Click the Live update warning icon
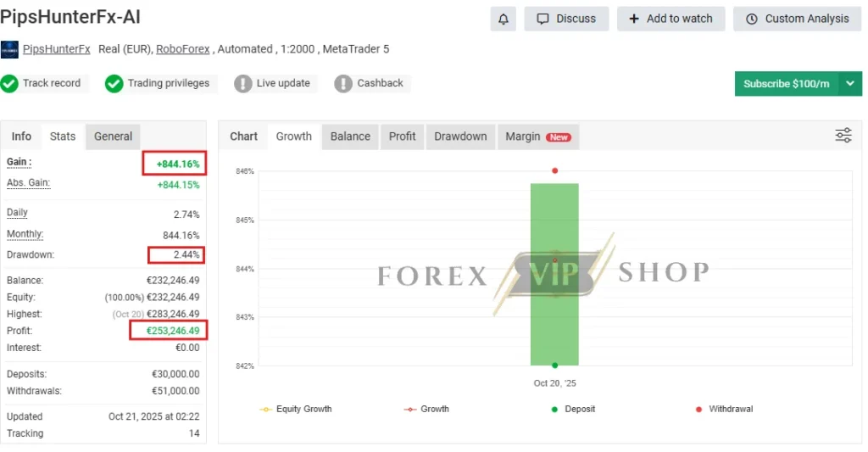Image resolution: width=868 pixels, height=452 pixels. click(x=242, y=84)
